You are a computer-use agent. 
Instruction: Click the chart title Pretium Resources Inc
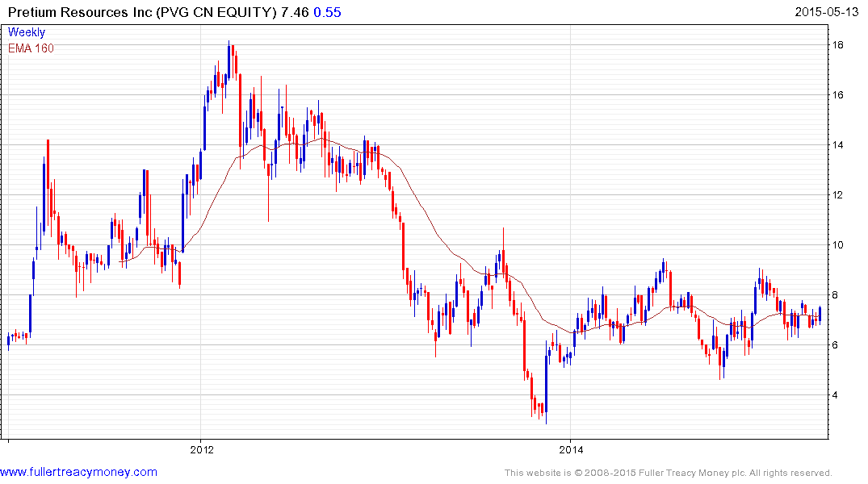80,12
